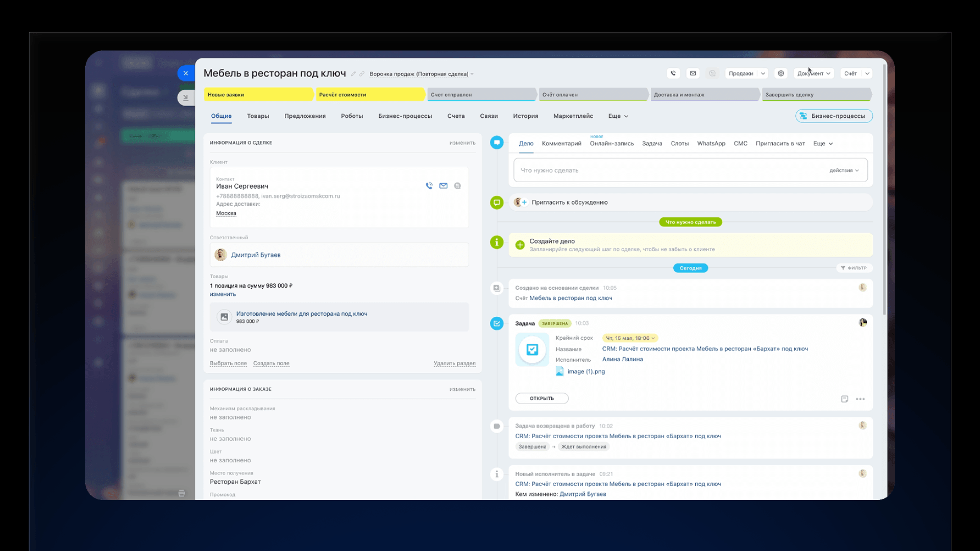The height and width of the screenshot is (551, 980).
Task: Select СМС activity tab
Action: pyautogui.click(x=740, y=144)
